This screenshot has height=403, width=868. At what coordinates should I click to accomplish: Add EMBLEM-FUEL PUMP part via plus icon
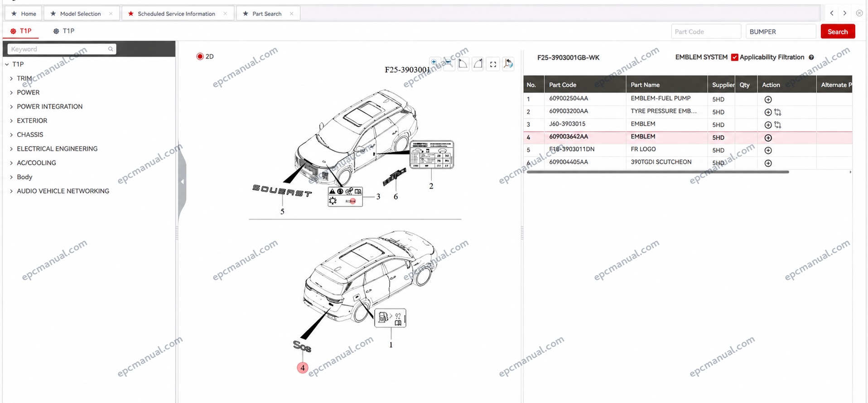(x=768, y=99)
